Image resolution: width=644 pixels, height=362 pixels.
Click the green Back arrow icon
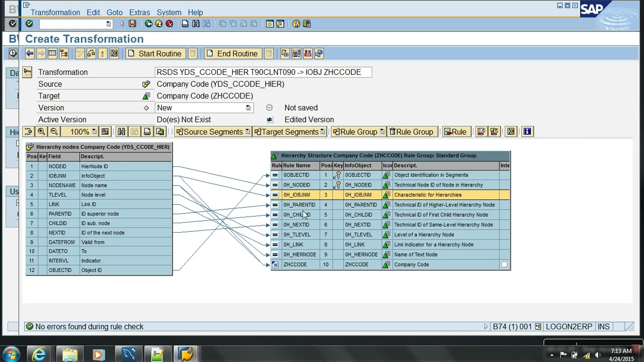click(148, 24)
